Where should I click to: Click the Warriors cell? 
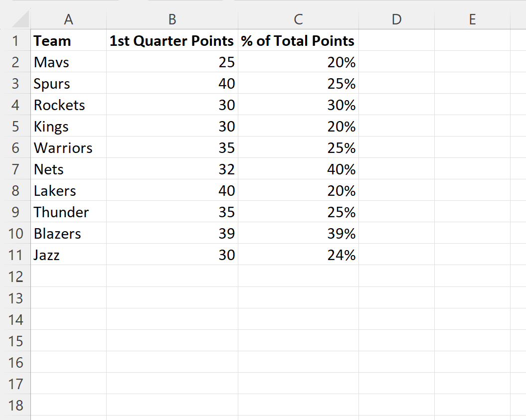[69, 148]
